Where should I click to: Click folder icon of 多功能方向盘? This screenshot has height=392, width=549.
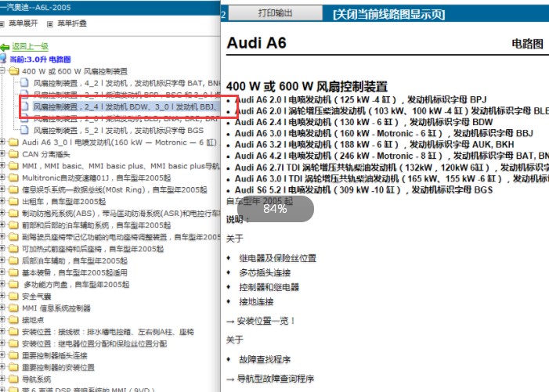tap(13, 284)
